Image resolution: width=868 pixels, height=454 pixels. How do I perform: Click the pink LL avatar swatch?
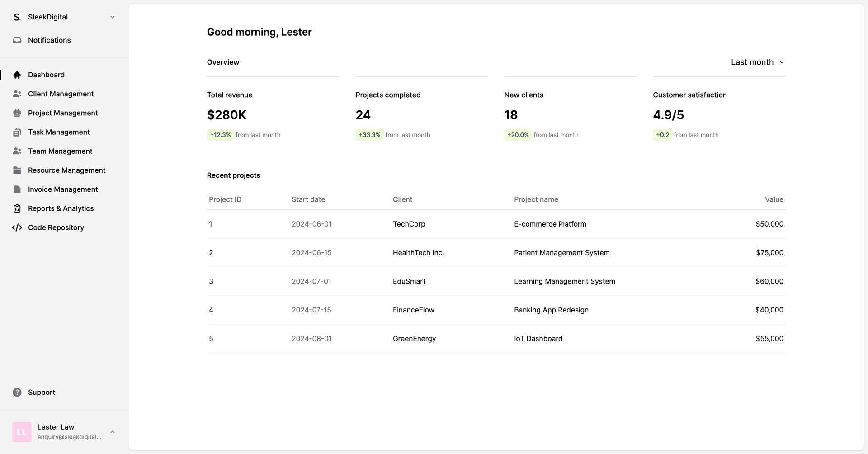tap(21, 432)
